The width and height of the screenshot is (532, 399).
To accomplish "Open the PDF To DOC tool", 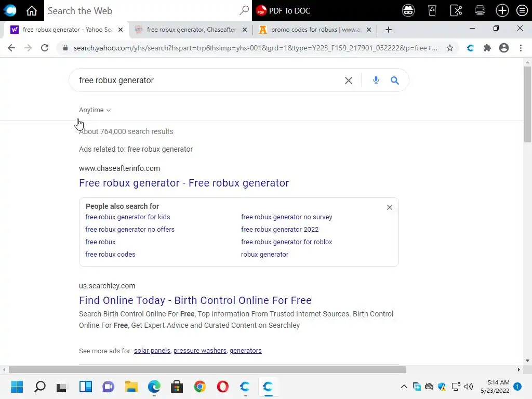I will [283, 10].
